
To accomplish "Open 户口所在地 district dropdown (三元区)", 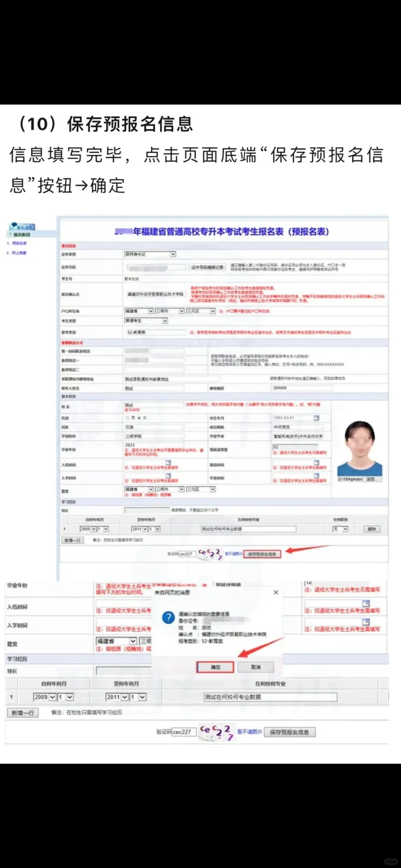I will click(201, 311).
